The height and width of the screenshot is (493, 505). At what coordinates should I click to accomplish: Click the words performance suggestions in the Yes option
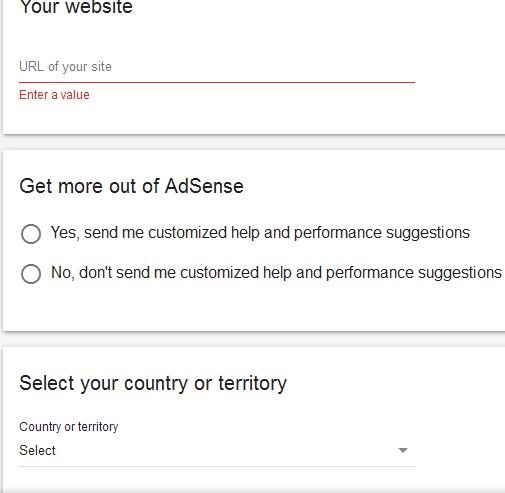[x=382, y=233]
